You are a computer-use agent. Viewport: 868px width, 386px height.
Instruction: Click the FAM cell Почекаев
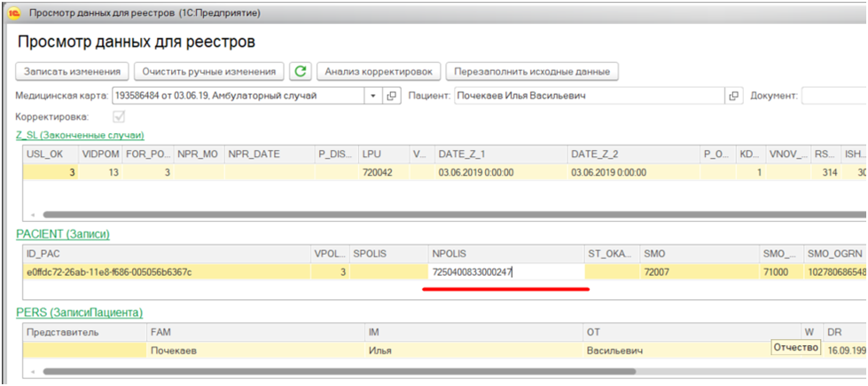pos(255,351)
